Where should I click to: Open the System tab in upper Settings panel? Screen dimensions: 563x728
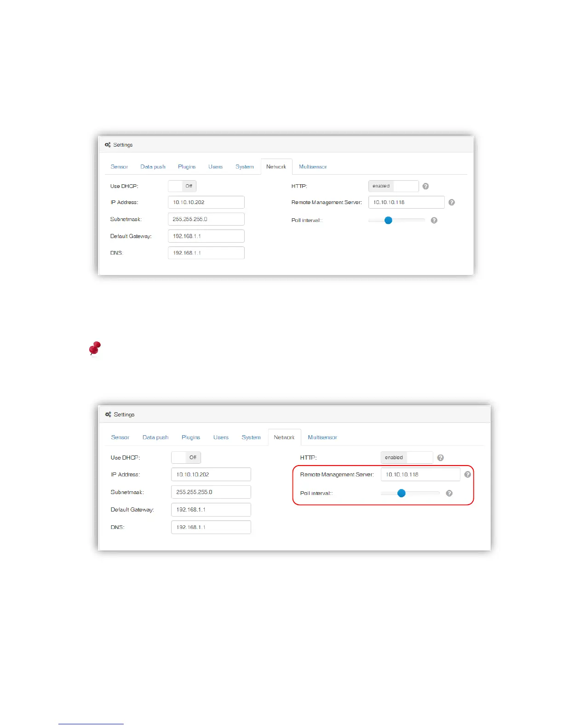(245, 167)
